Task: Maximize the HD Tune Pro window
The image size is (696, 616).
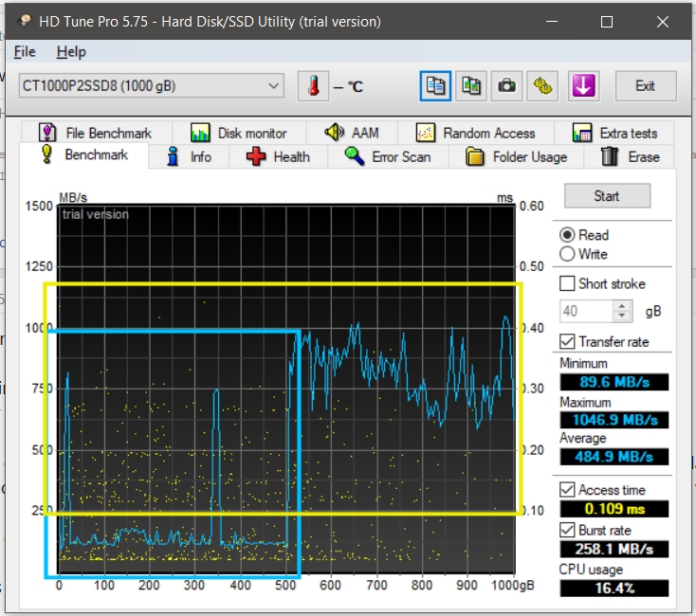Action: coord(607,21)
